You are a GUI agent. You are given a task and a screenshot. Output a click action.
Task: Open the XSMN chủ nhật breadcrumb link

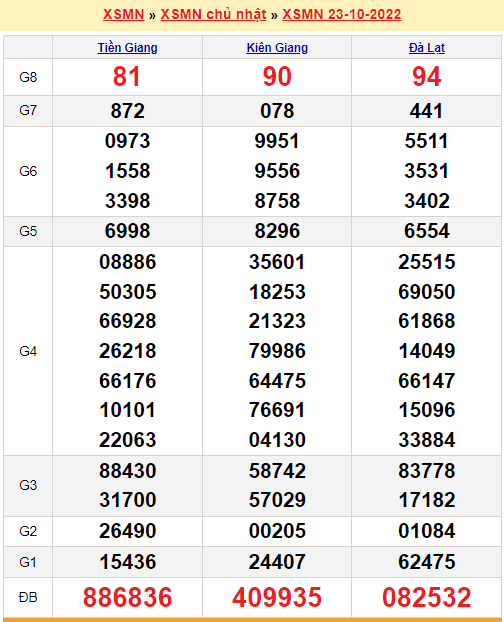pos(213,14)
